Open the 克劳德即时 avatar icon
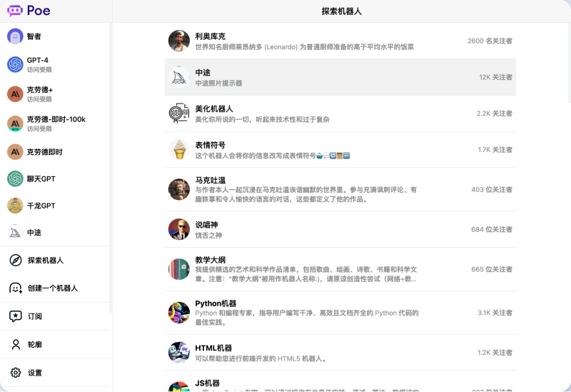Viewport: 571px width, 392px height. click(15, 152)
